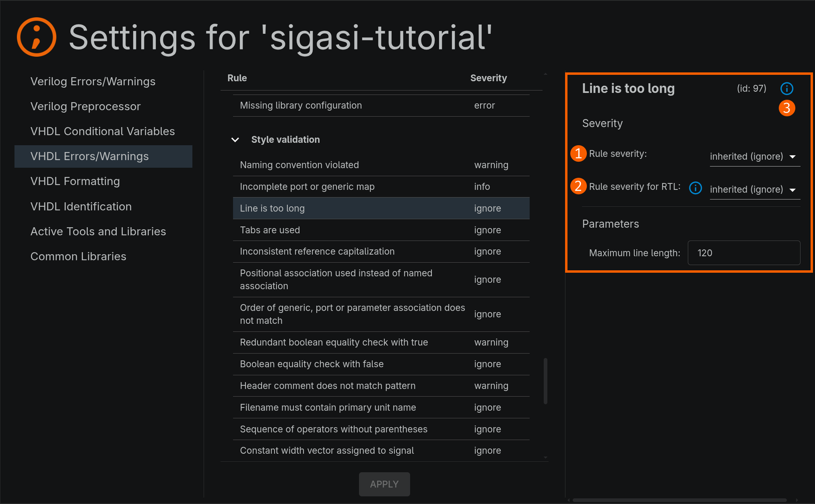Click the rule list vertical scrollbar

545,381
